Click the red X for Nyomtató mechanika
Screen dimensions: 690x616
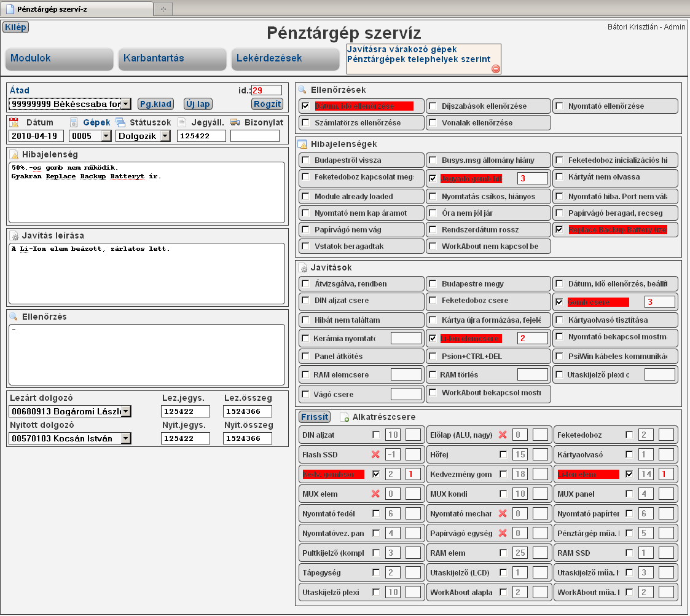(503, 513)
